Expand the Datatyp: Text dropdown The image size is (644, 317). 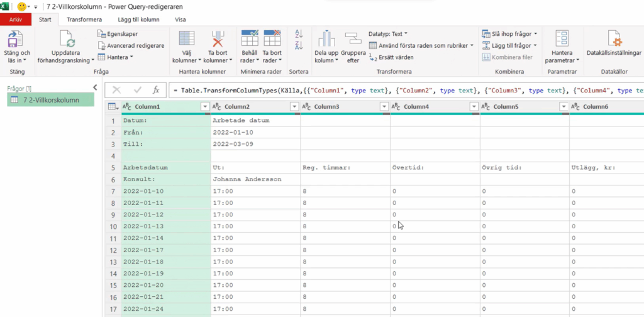pyautogui.click(x=388, y=33)
